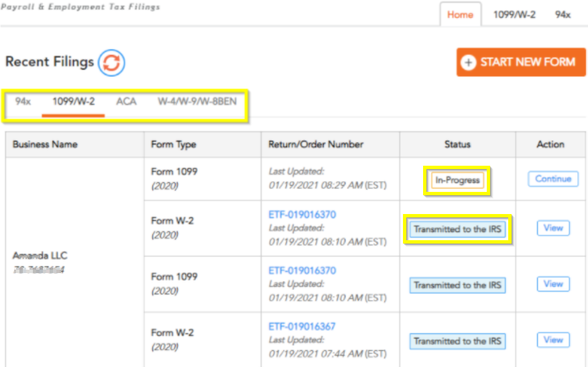
Task: View Form W-2 updated 08:10 AM
Action: tap(553, 227)
